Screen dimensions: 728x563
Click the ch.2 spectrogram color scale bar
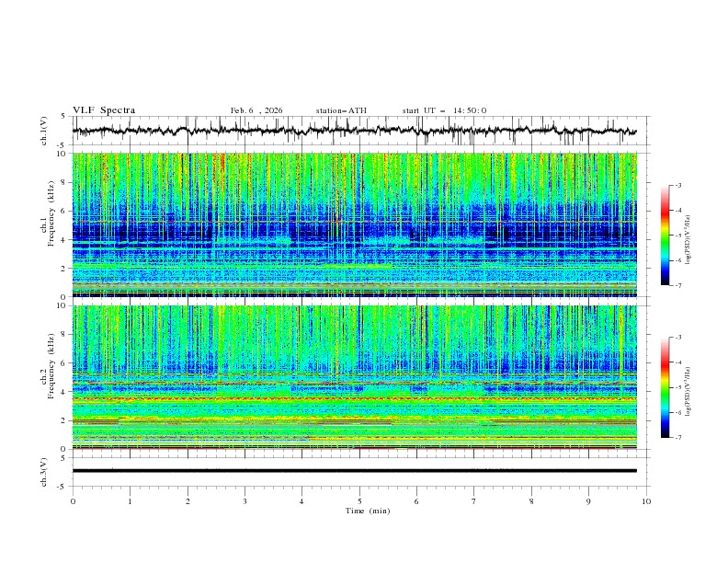665,387
